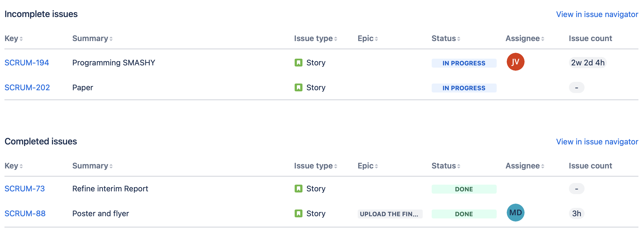The width and height of the screenshot is (644, 238).
Task: Click the JV assignee avatar
Action: pos(515,62)
